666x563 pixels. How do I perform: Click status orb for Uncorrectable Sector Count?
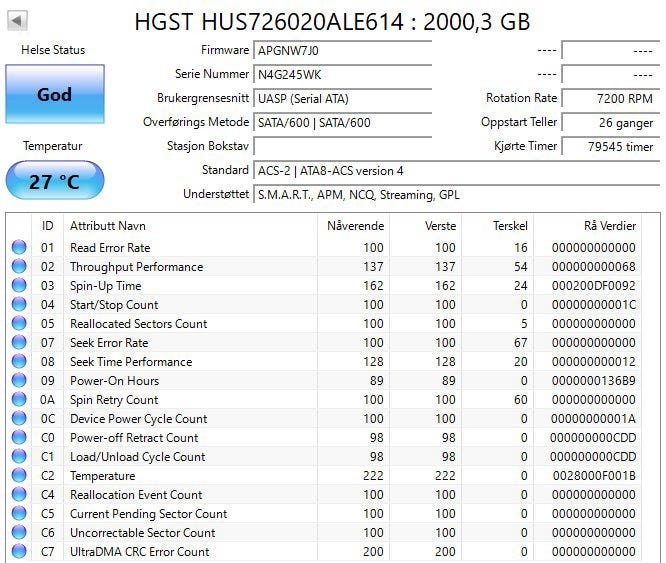19,532
